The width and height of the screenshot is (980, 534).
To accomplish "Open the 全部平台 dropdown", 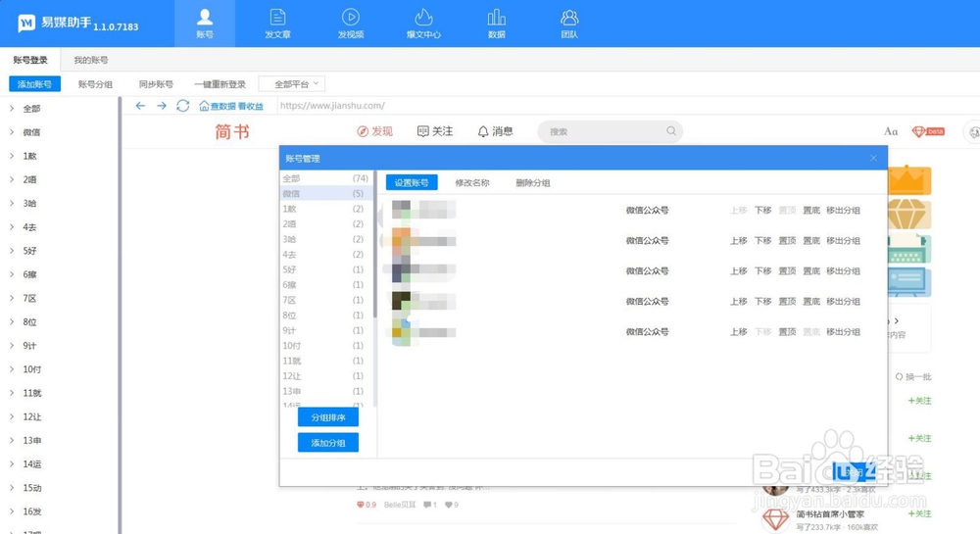I will (x=292, y=83).
